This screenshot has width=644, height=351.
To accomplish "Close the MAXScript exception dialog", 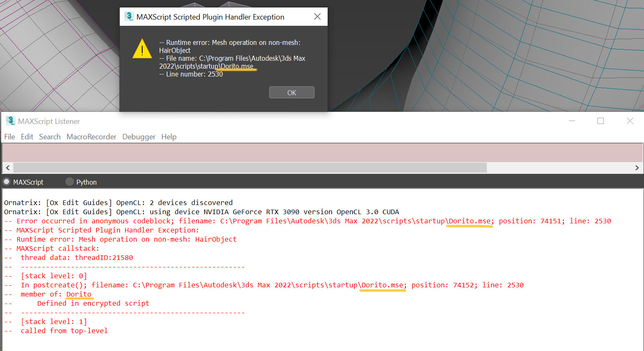I will tap(317, 17).
